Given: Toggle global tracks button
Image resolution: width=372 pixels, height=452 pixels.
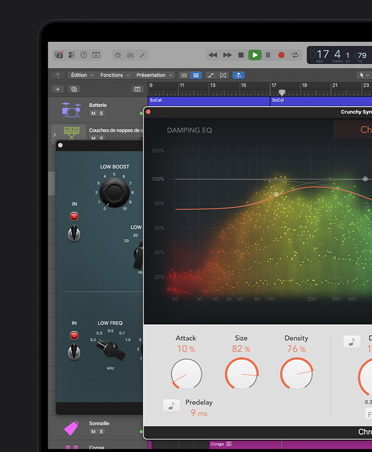Looking at the screenshot, I should point(137,89).
